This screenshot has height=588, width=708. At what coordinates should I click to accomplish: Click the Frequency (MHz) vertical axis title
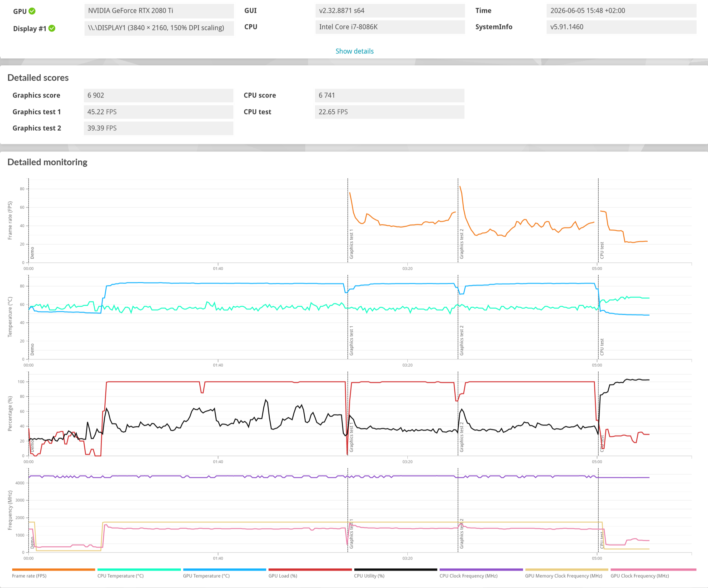(10, 510)
